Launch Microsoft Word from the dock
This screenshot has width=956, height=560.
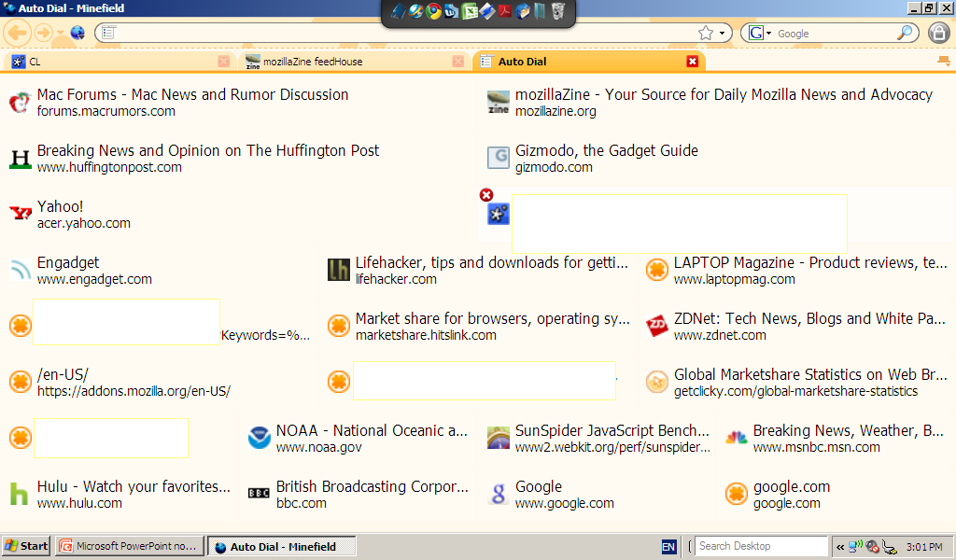[452, 11]
